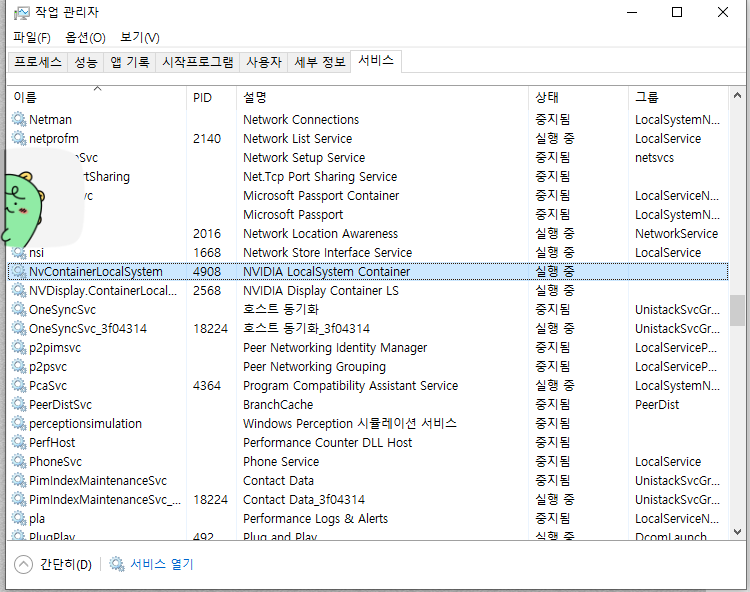Click the scrollbar up arrow
The image size is (750, 592).
[x=737, y=95]
